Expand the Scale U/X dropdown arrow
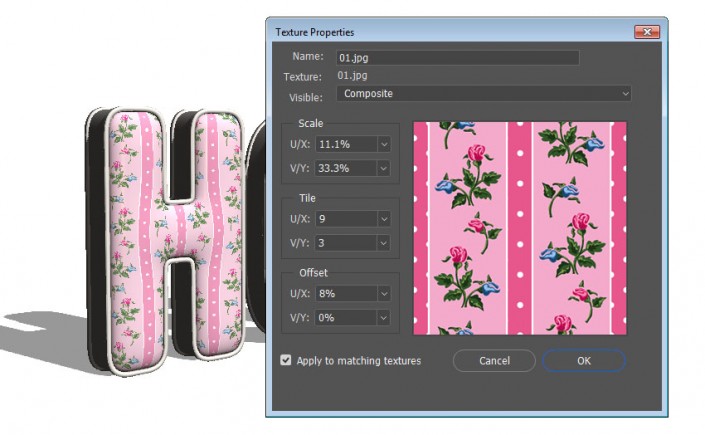The width and height of the screenshot is (705, 435). pos(383,144)
